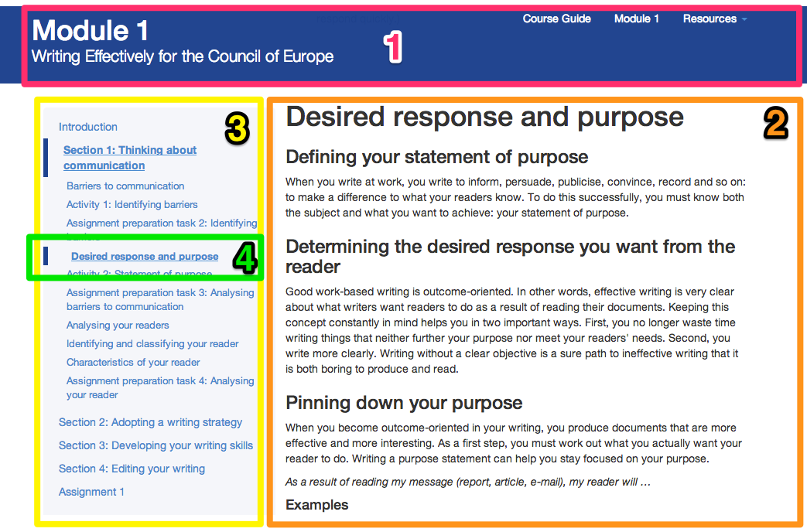Open Assignment preparation task 2 link
The image size is (807, 532).
tap(161, 223)
